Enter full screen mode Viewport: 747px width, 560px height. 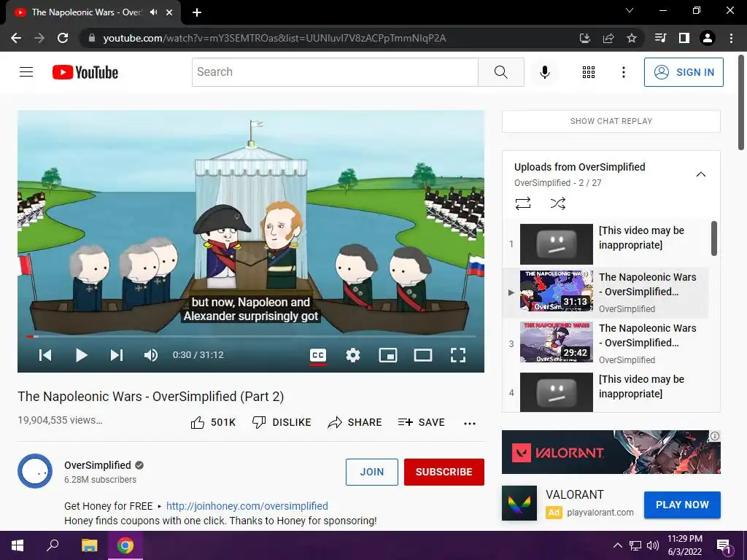pos(458,355)
